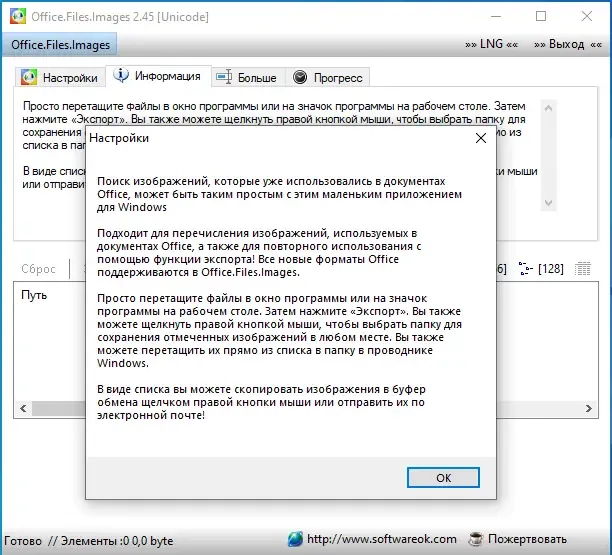Click the icon before [128]
The image size is (612, 555).
(526, 269)
